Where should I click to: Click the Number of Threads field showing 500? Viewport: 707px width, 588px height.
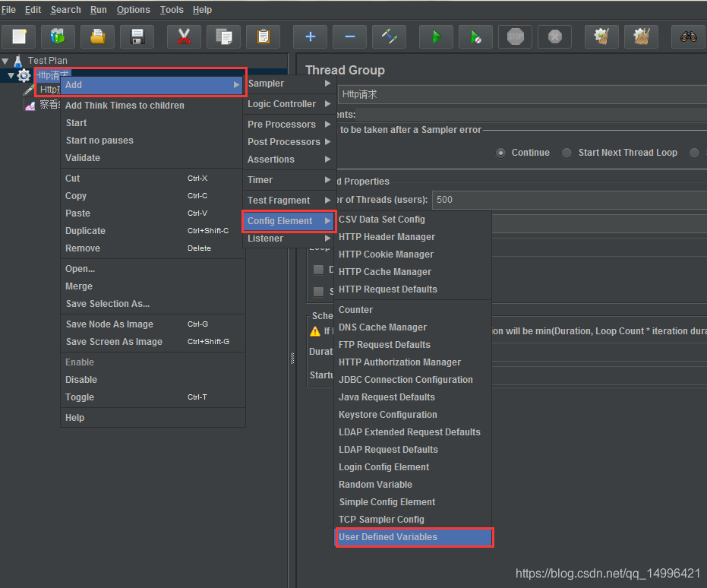tap(570, 200)
